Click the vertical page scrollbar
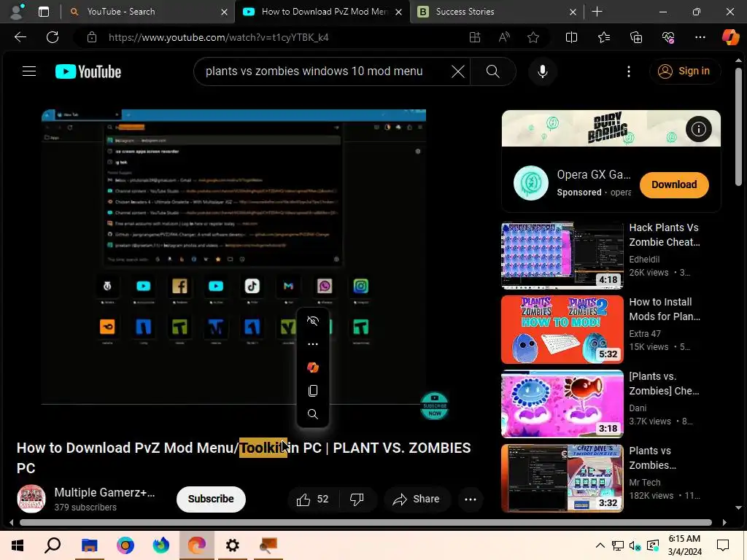Viewport: 747px width, 560px height. pos(738,126)
